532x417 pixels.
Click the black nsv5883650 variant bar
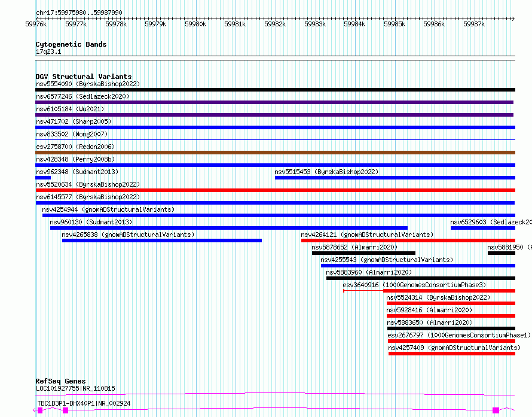(451, 328)
